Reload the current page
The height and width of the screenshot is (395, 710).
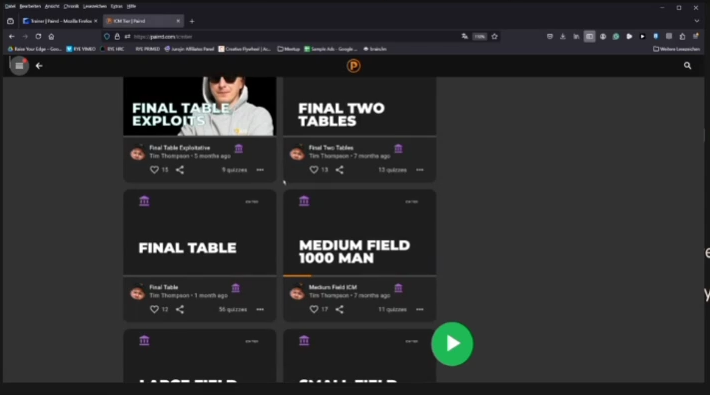(38, 36)
